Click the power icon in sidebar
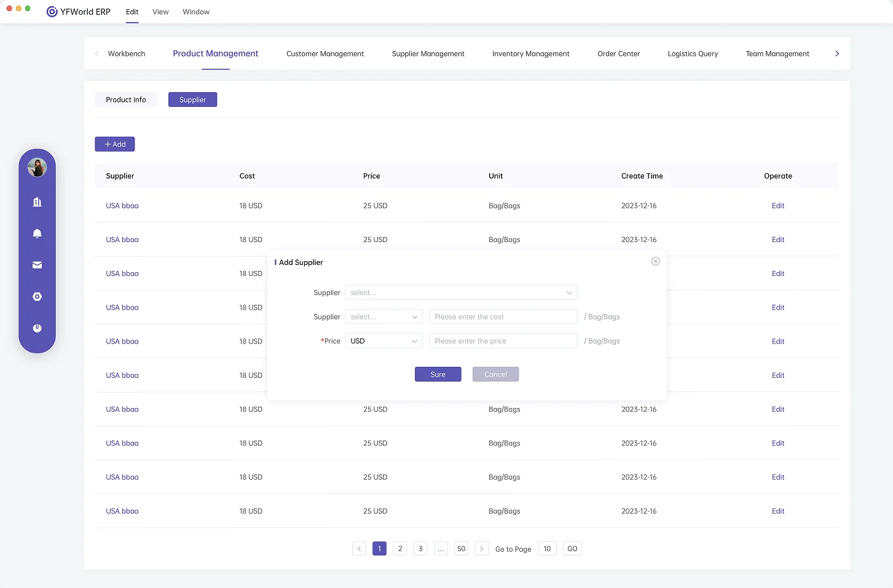The image size is (893, 588). click(x=37, y=328)
